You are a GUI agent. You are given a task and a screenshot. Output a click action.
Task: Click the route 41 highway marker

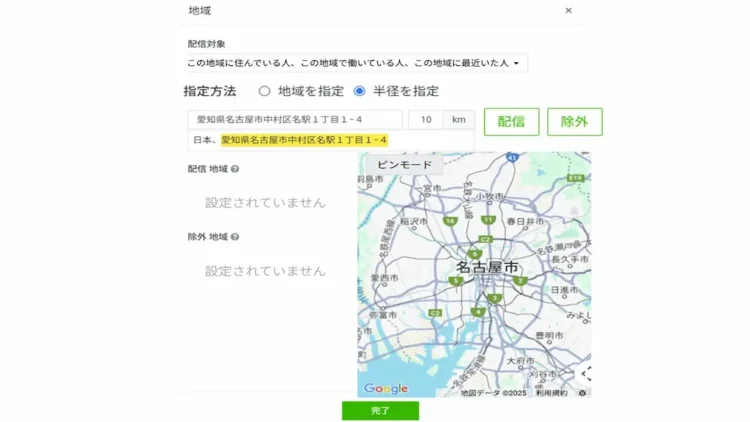(x=511, y=158)
